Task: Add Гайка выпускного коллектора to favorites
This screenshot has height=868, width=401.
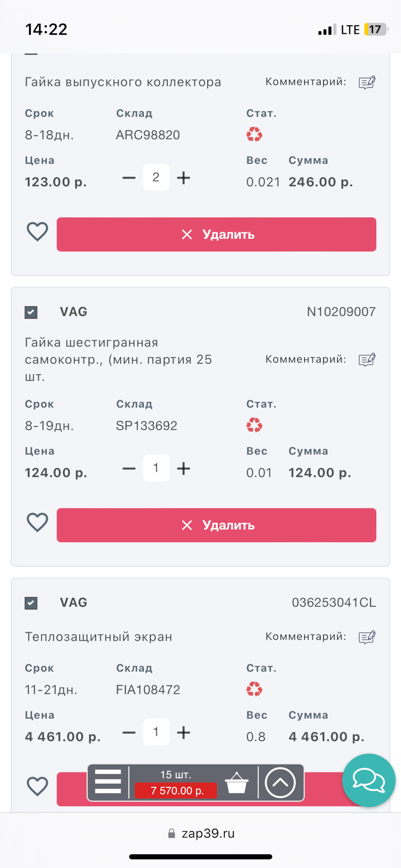Action: point(38,232)
